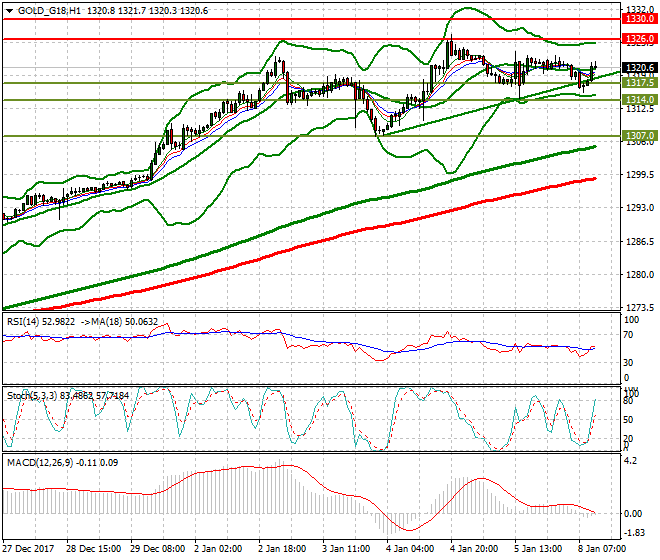Click the Stochastic scale value 50

pos(628,419)
